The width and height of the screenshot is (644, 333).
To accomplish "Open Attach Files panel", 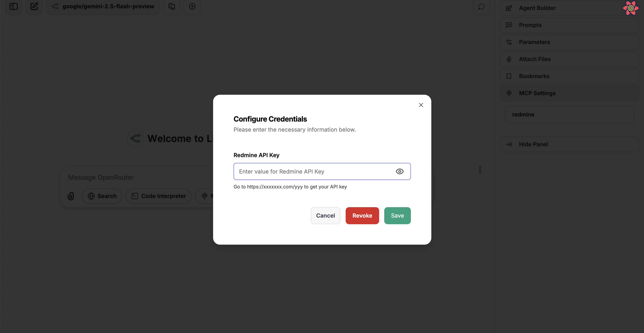I will click(569, 59).
